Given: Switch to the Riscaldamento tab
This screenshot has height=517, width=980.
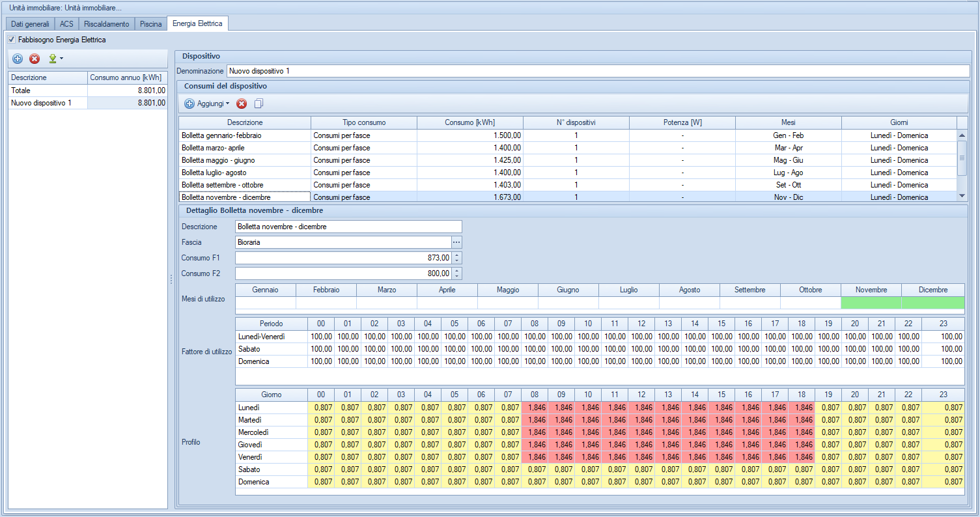Looking at the screenshot, I should tap(107, 24).
